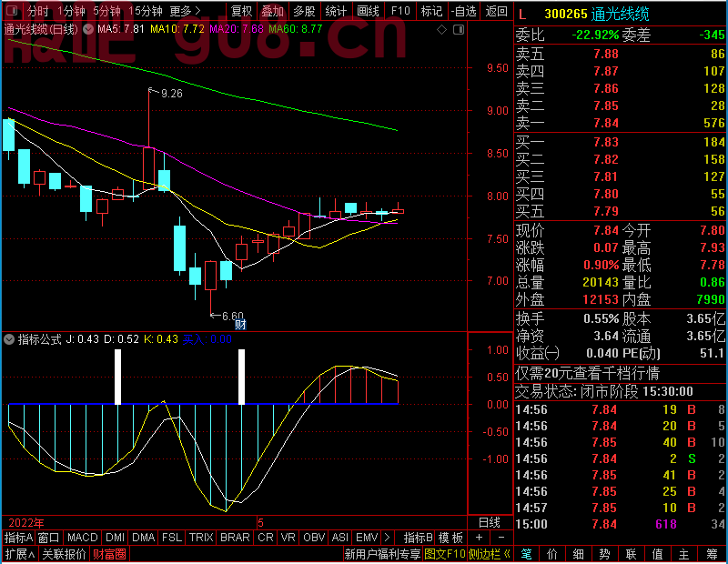The width and height of the screenshot is (728, 564).
Task: Activate the 画线 drawing tools
Action: tap(368, 11)
